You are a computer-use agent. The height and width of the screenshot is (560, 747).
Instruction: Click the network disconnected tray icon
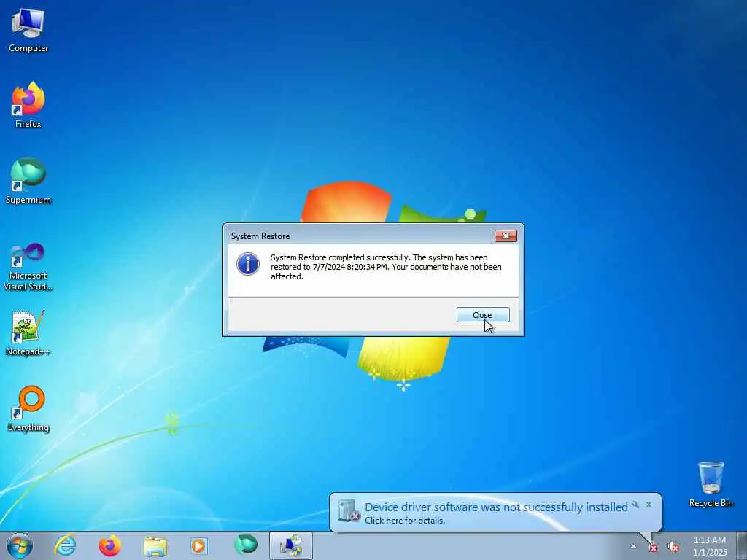[653, 548]
